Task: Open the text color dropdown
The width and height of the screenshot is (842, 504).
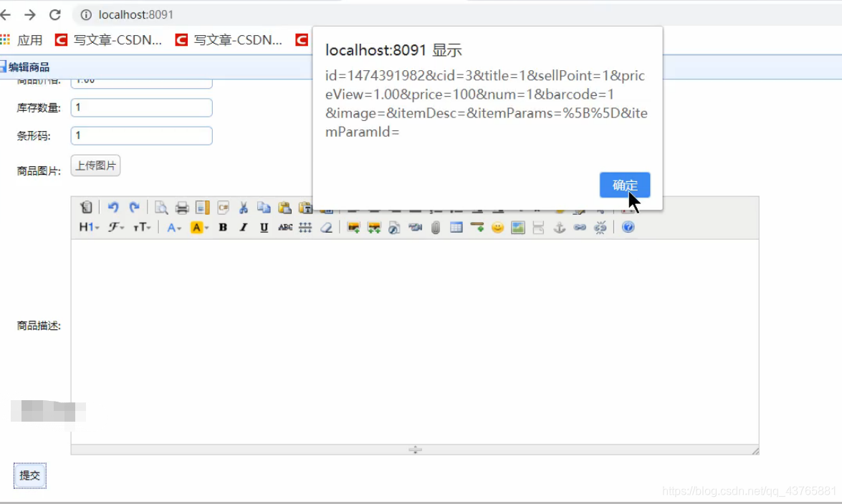Action: pos(174,228)
